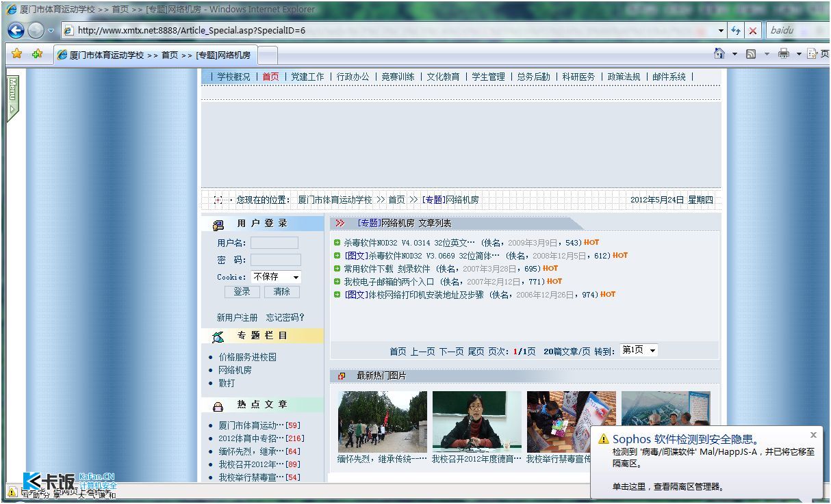This screenshot has width=831, height=504.
Task: Open hot article 缅怀先烈，继承… in sidebar list
Action: 251,451
